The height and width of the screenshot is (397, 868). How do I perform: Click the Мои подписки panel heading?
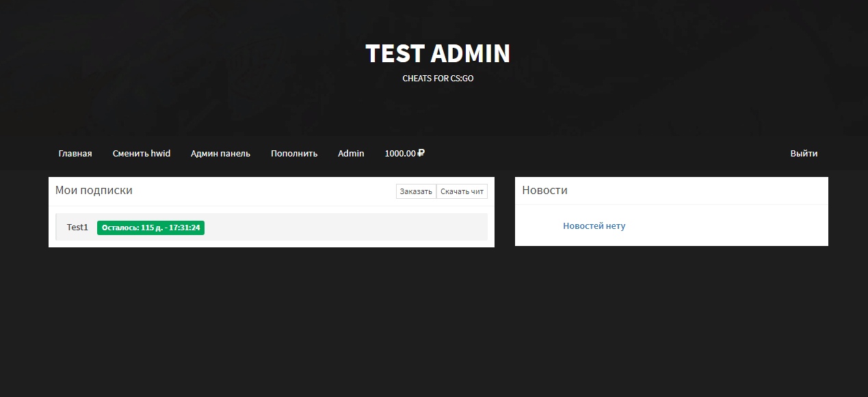[x=94, y=191]
